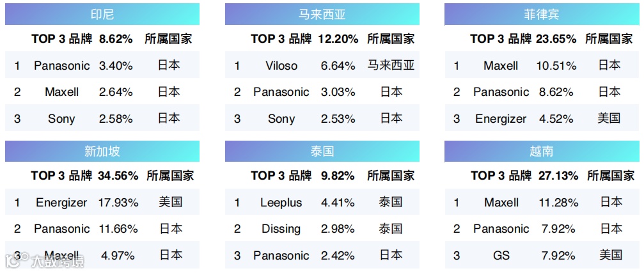The width and height of the screenshot is (644, 273).
Task: Select Energizer in the Philippines table
Action: (x=501, y=119)
